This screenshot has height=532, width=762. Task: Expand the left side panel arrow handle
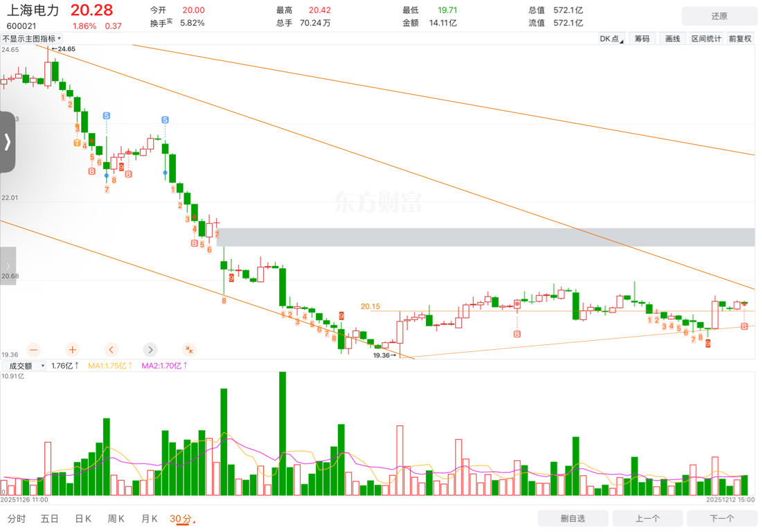point(8,142)
